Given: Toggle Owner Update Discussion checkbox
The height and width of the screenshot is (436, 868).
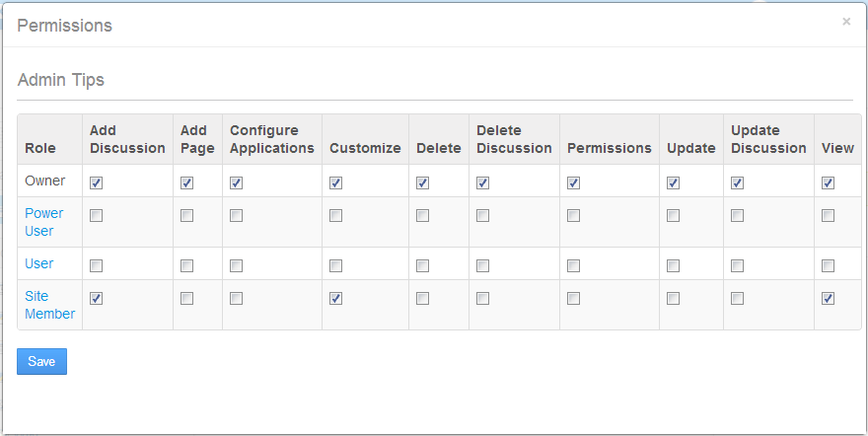Looking at the screenshot, I should click(x=738, y=183).
